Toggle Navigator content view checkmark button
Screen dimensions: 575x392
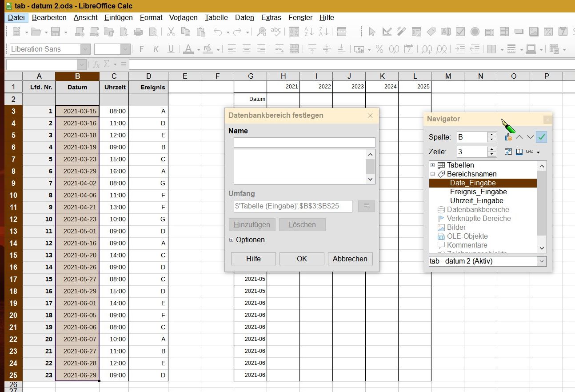541,137
